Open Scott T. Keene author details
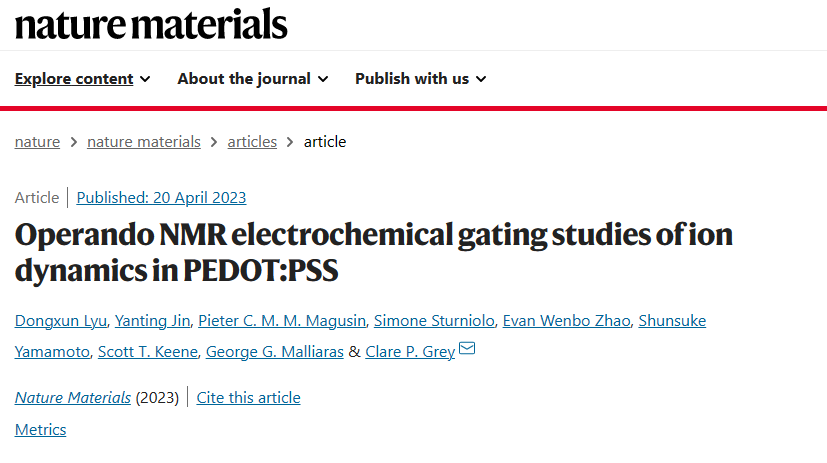The width and height of the screenshot is (827, 463). point(148,352)
